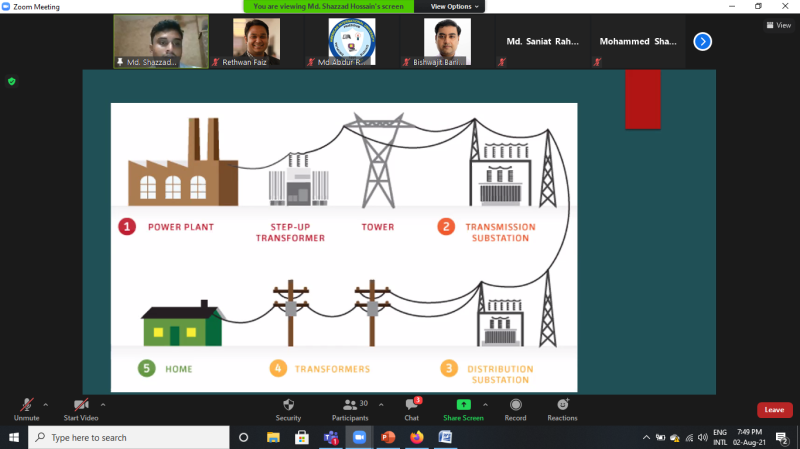Open the View Options dropdown
Viewport: 800px width, 449px height.
tap(454, 6)
